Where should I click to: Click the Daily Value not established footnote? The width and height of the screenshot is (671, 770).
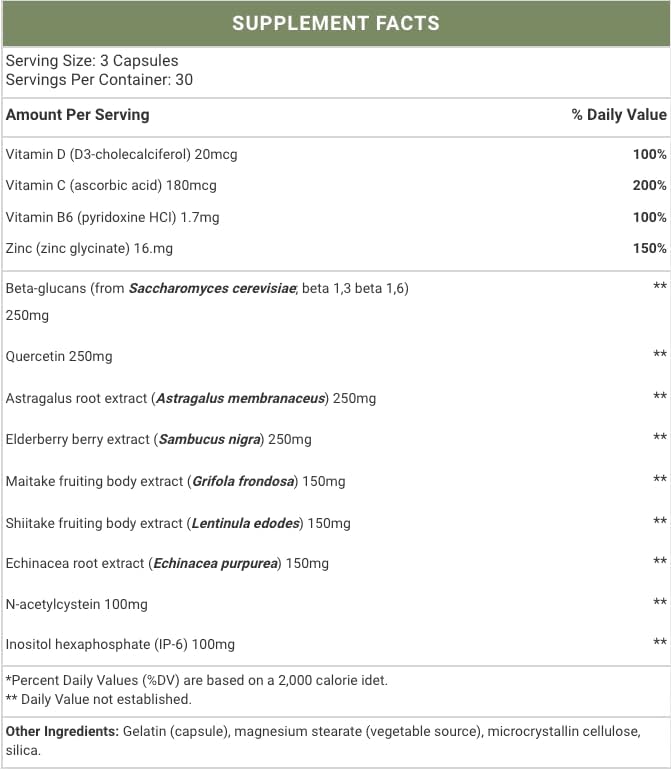[x=99, y=699]
